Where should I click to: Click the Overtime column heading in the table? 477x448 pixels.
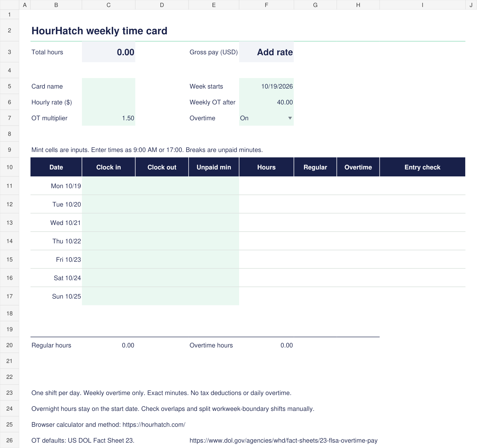click(x=358, y=167)
